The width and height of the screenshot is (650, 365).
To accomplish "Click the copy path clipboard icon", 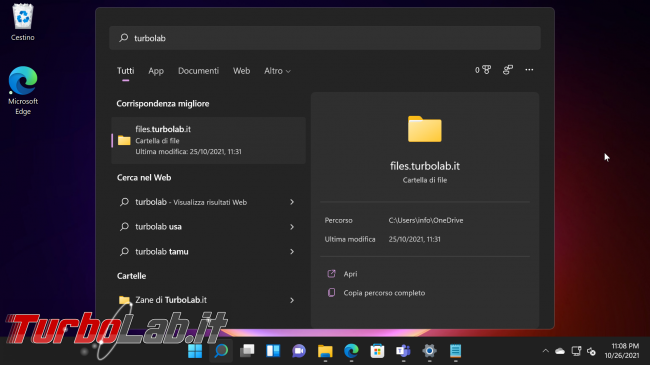I will [331, 293].
